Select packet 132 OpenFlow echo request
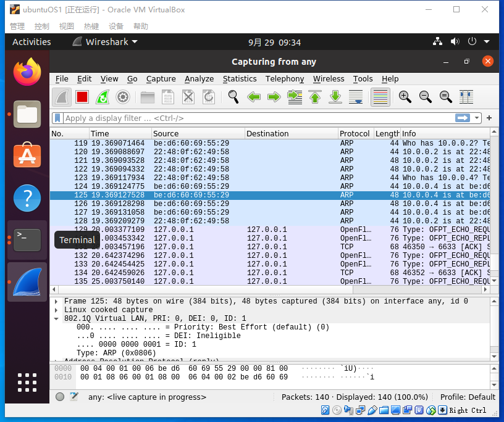 (x=270, y=255)
